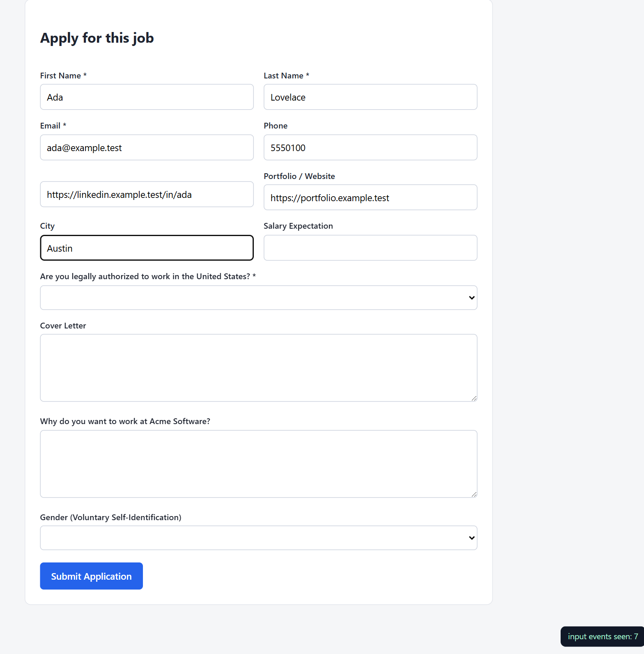Submit the application with the blue button
The width and height of the screenshot is (644, 654).
tap(91, 576)
